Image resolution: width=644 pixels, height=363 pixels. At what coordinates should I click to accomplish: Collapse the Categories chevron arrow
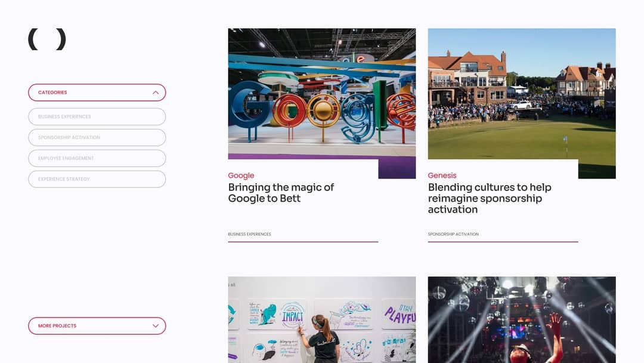tap(156, 93)
